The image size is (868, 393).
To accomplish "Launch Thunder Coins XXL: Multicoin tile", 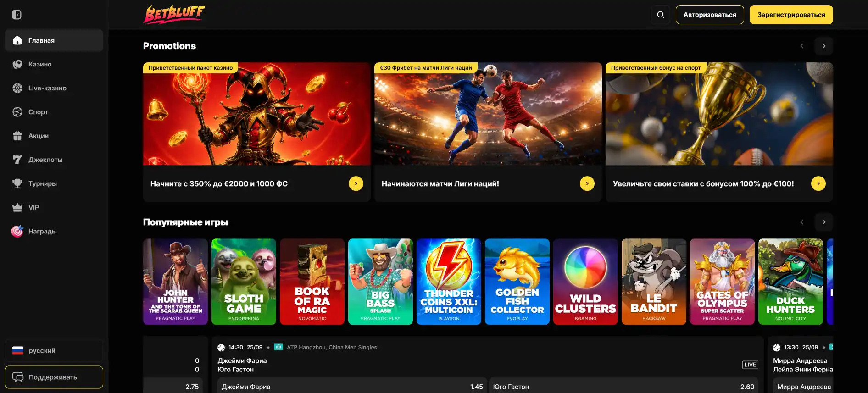I will tap(449, 282).
